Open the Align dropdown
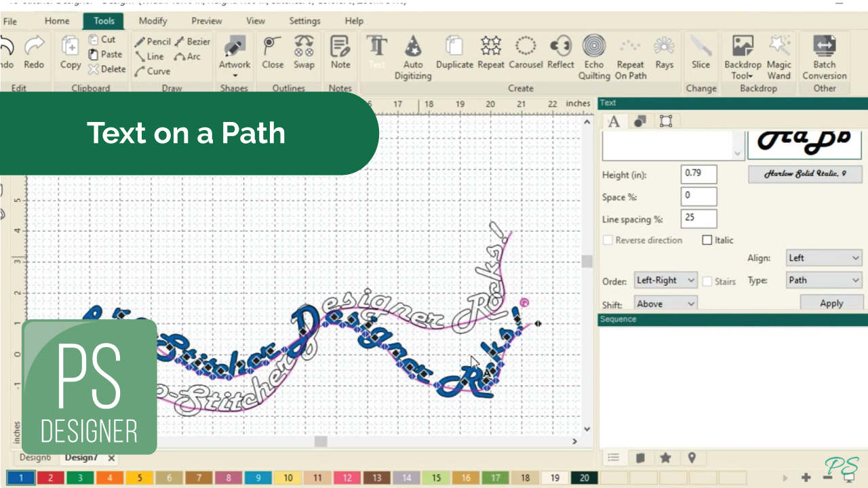This screenshot has height=488, width=868. [x=823, y=258]
